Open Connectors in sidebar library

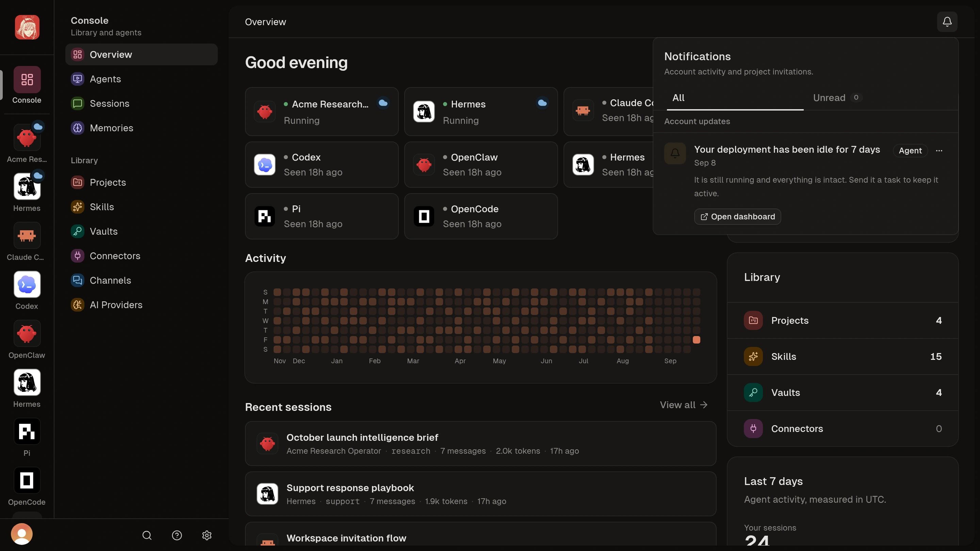pyautogui.click(x=141, y=256)
